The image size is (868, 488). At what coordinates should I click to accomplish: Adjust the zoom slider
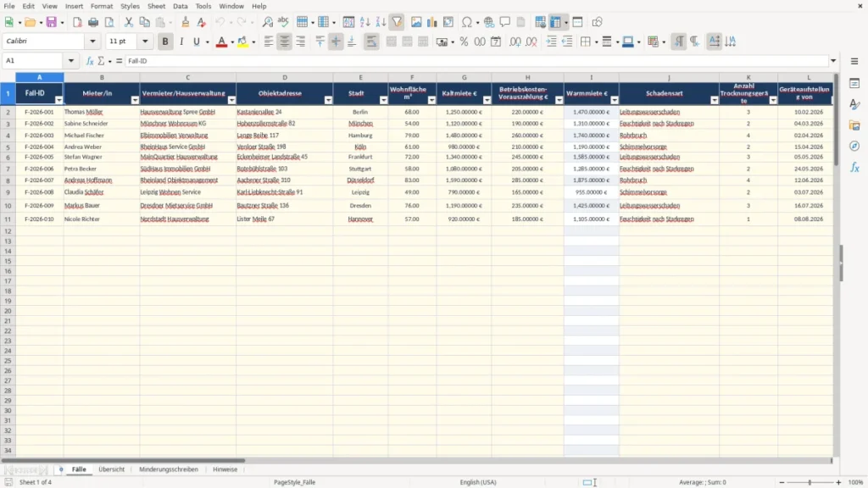click(810, 482)
